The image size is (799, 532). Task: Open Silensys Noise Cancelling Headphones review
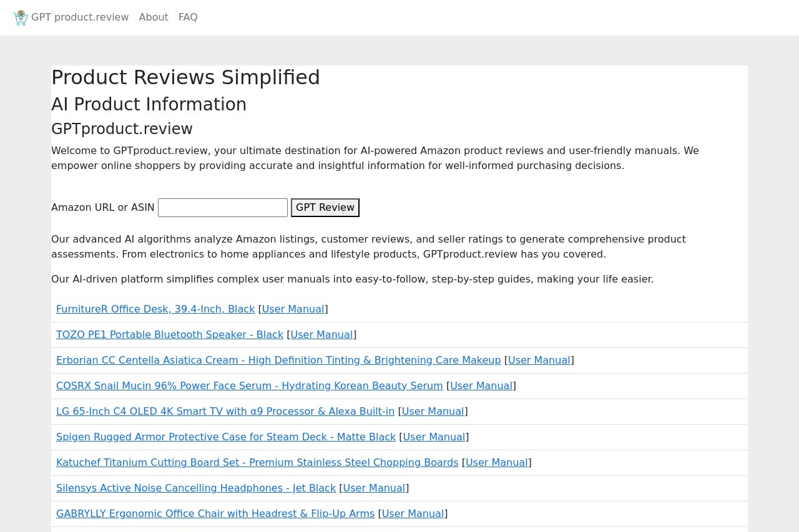(196, 488)
